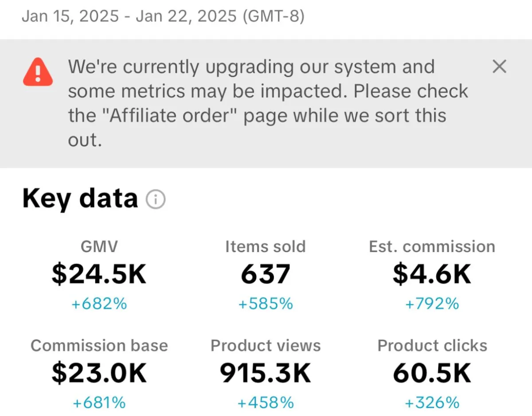532x416 pixels.
Task: Open the GMV $24.5K metric
Action: [x=99, y=275]
